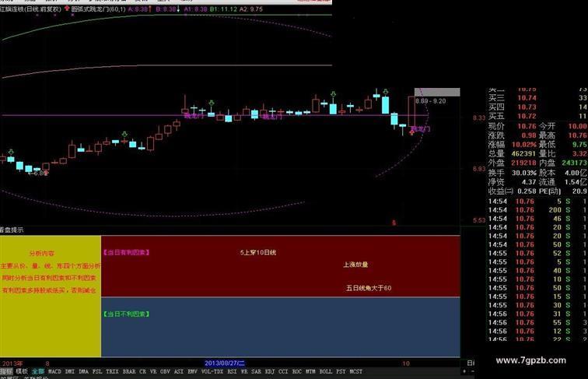Viewport: 588px width, 379px height.
Task: Click the 五日线角大于60 text
Action: coord(369,288)
